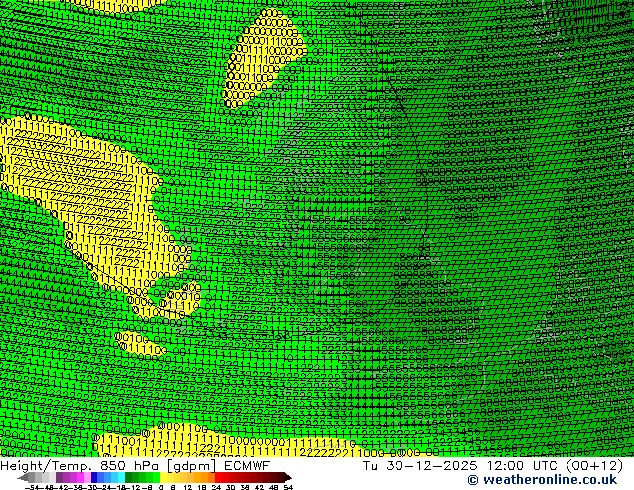Screen dimensions: 634x490
Task: Click the '54' label on the legend scale
Action: [288, 487]
